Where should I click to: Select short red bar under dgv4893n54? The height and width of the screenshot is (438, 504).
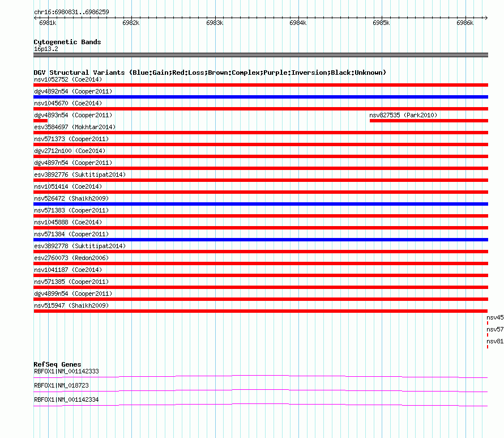point(41,121)
